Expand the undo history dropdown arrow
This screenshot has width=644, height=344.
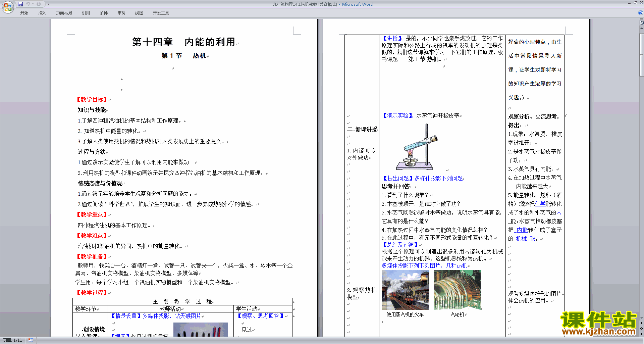coord(33,4)
